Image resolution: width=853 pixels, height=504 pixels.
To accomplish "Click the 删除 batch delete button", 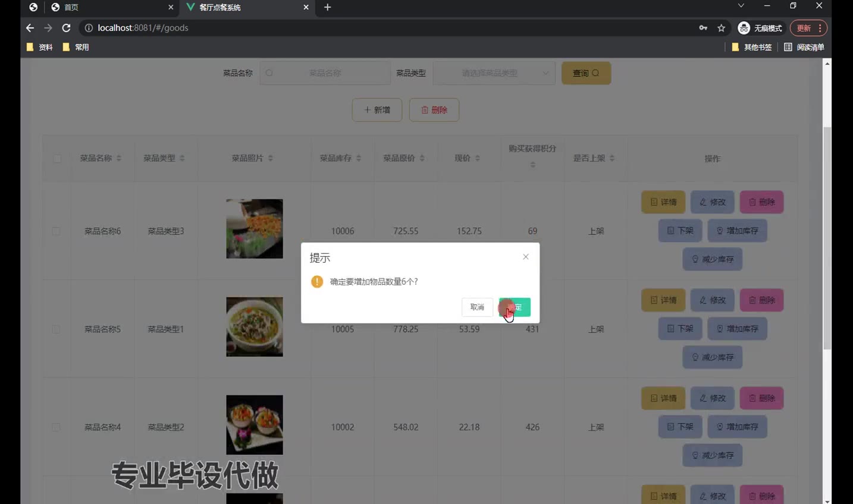I will (434, 110).
